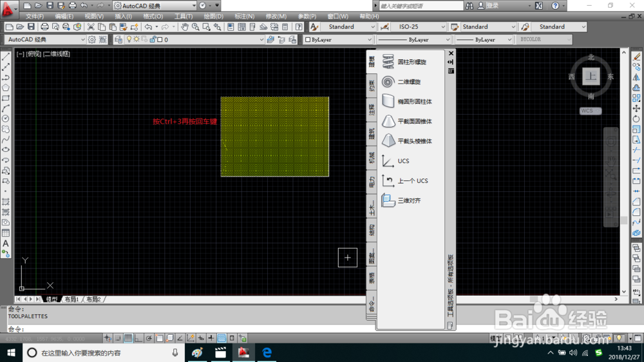The height and width of the screenshot is (362, 644).
Task: Expand the layer list dropdown
Action: click(x=261, y=39)
